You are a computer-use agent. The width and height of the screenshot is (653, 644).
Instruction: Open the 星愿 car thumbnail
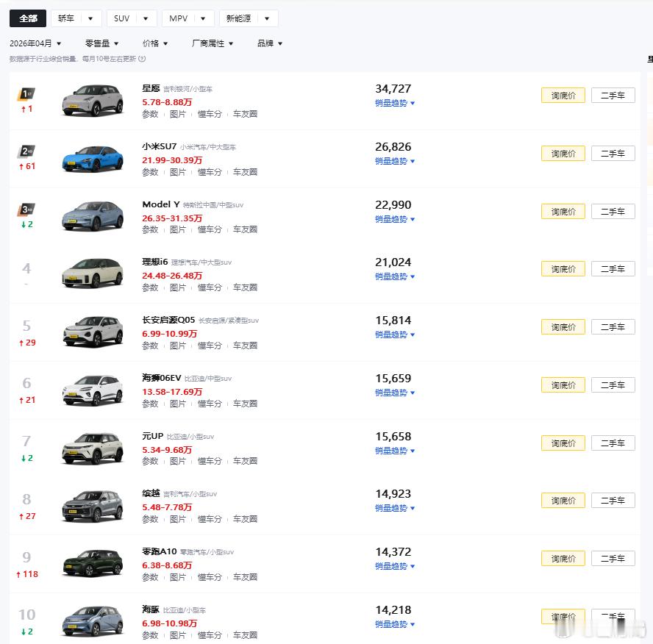pos(93,100)
